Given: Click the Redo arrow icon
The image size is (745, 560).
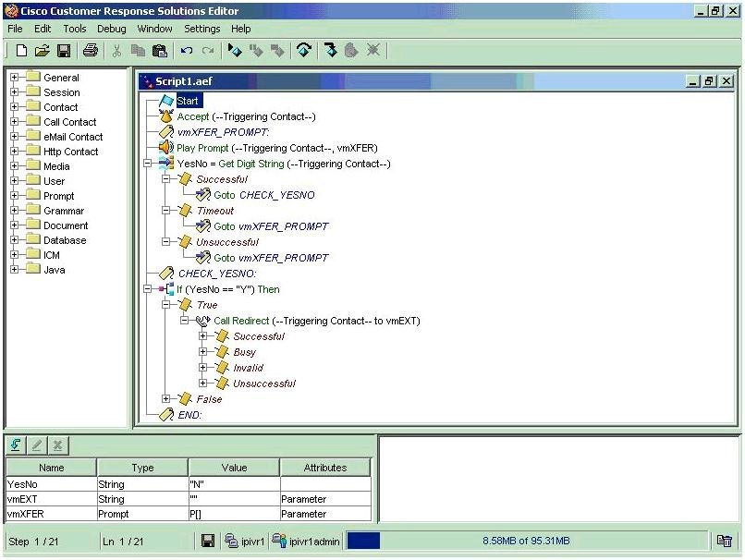Looking at the screenshot, I should click(208, 50).
